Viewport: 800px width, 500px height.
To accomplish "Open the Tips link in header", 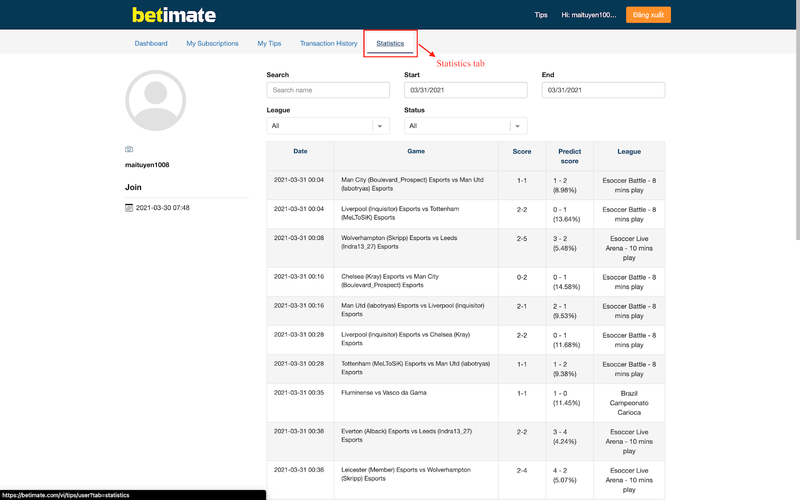I will click(x=541, y=16).
